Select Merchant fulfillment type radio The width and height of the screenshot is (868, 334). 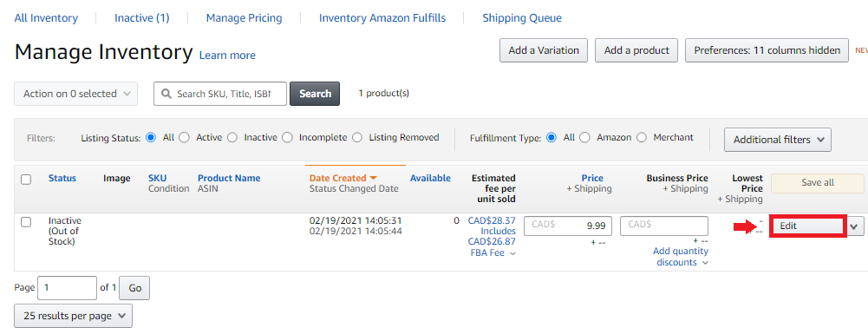[642, 137]
